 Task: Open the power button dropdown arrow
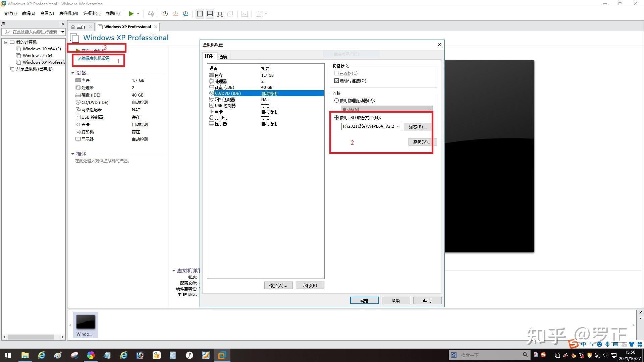(x=138, y=14)
